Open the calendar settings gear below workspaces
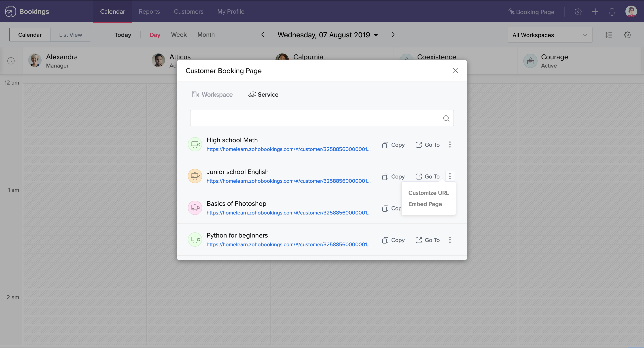This screenshot has height=348, width=644. [x=627, y=35]
